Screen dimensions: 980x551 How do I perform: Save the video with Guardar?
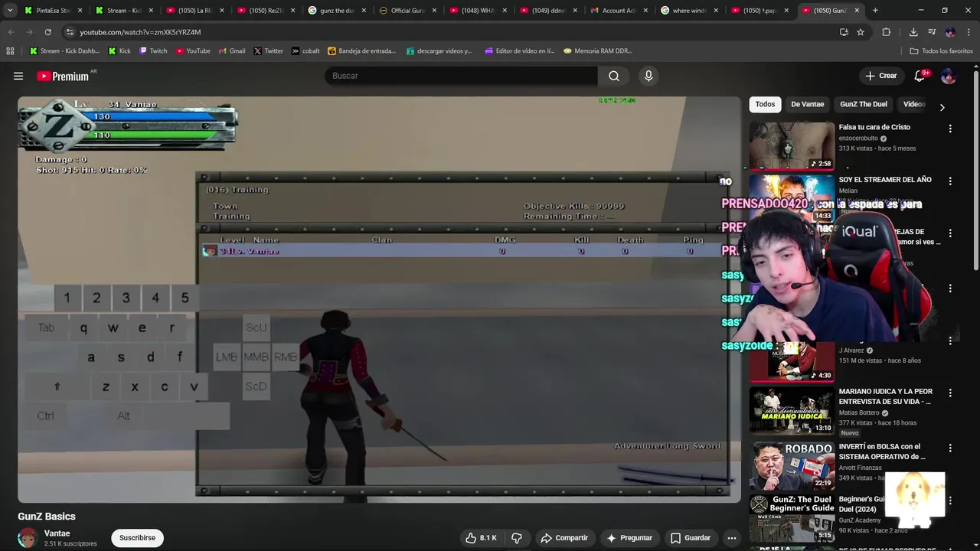click(691, 538)
